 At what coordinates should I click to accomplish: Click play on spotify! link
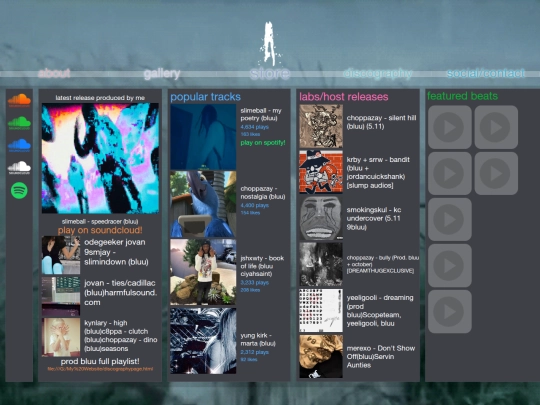[x=263, y=143]
